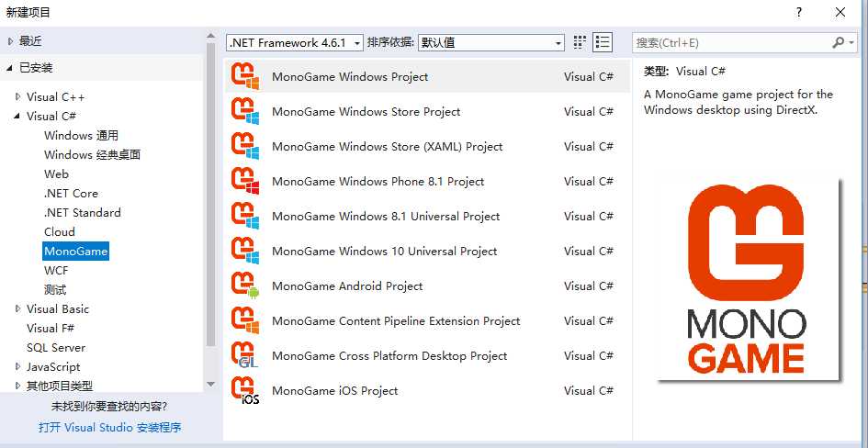
Task: Select MonoGame Windows Phone 8.1 Project name
Action: point(378,182)
